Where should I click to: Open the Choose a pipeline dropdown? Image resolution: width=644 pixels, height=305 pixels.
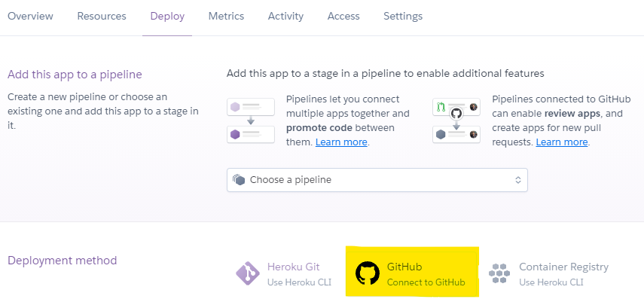377,180
